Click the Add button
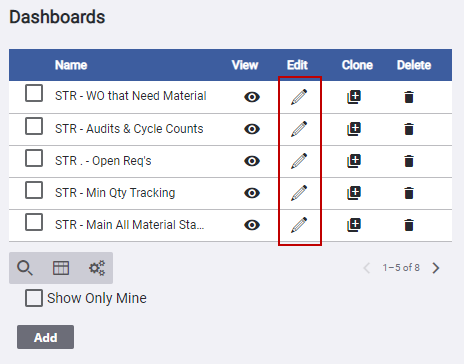464x364 pixels. click(x=46, y=337)
